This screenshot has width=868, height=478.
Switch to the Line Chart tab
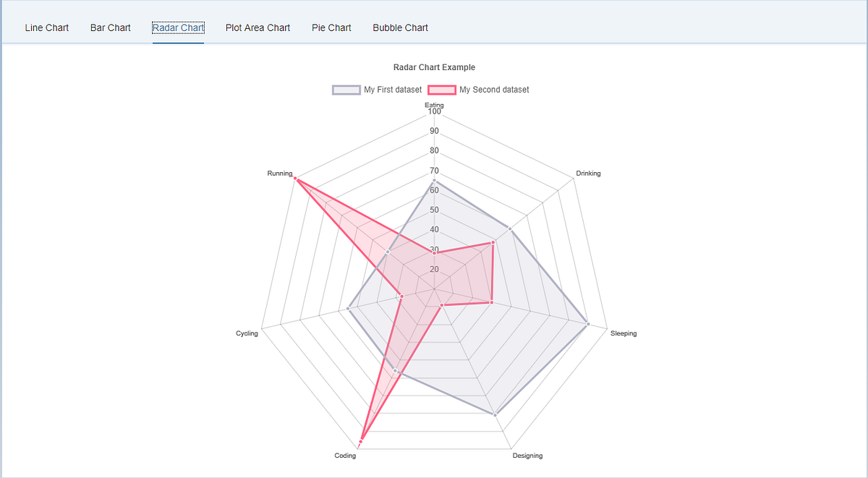(x=46, y=27)
